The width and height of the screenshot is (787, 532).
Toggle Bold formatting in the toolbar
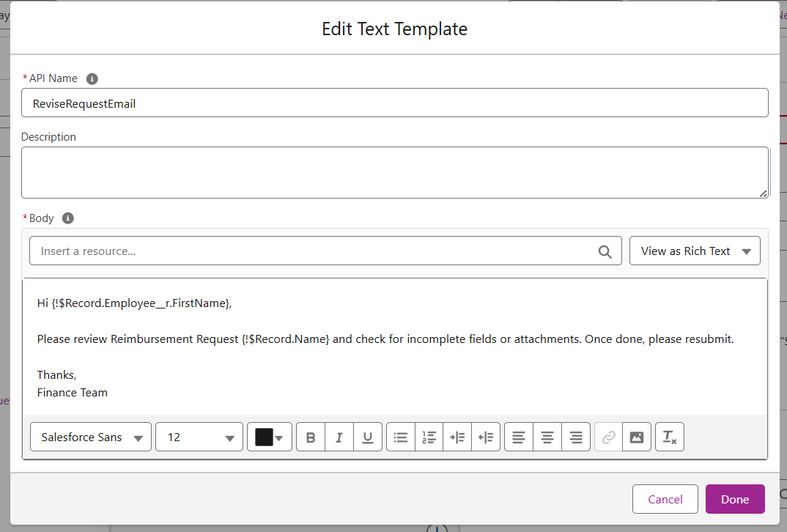(311, 437)
